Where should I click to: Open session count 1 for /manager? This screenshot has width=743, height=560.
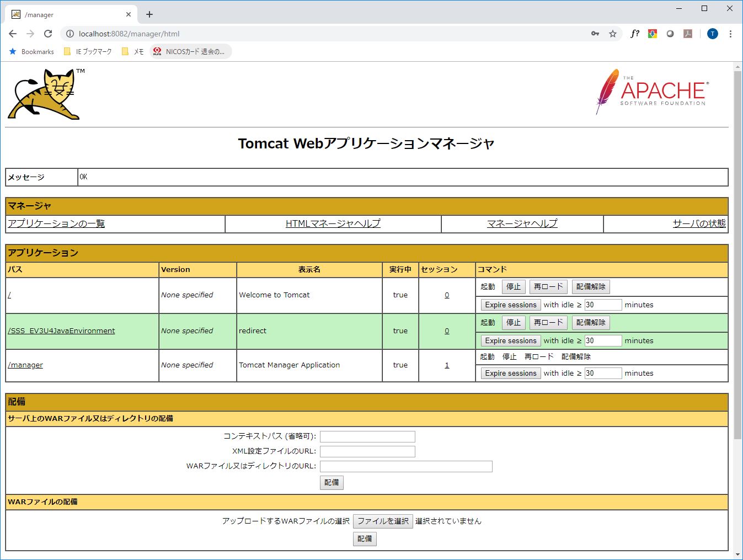coord(447,365)
